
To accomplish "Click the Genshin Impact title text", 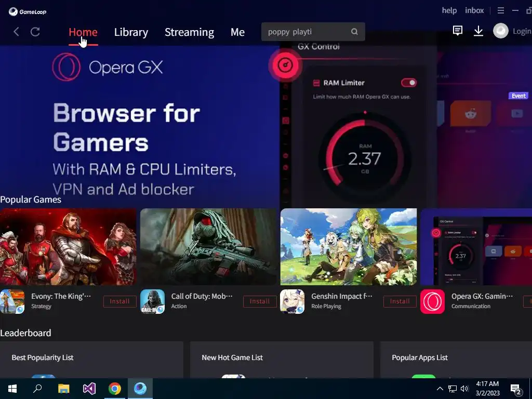I will (342, 296).
